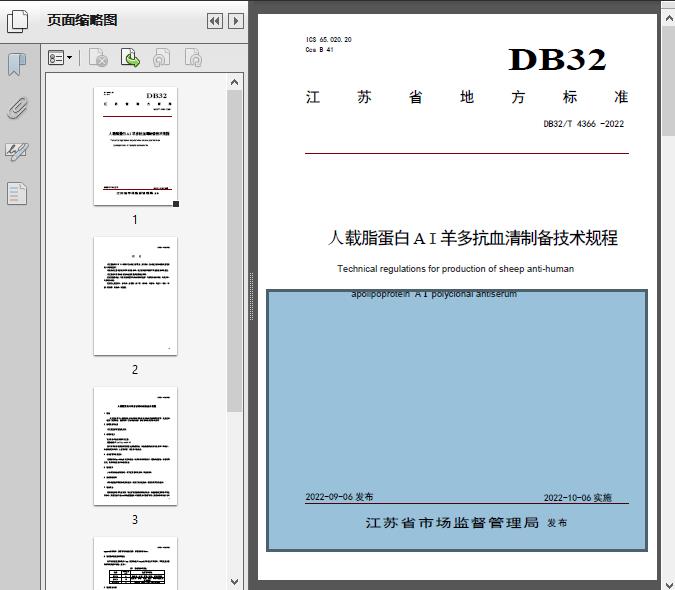Image resolution: width=675 pixels, height=590 pixels.
Task: Click standard number DB32/T 4366-2022
Action: click(583, 124)
